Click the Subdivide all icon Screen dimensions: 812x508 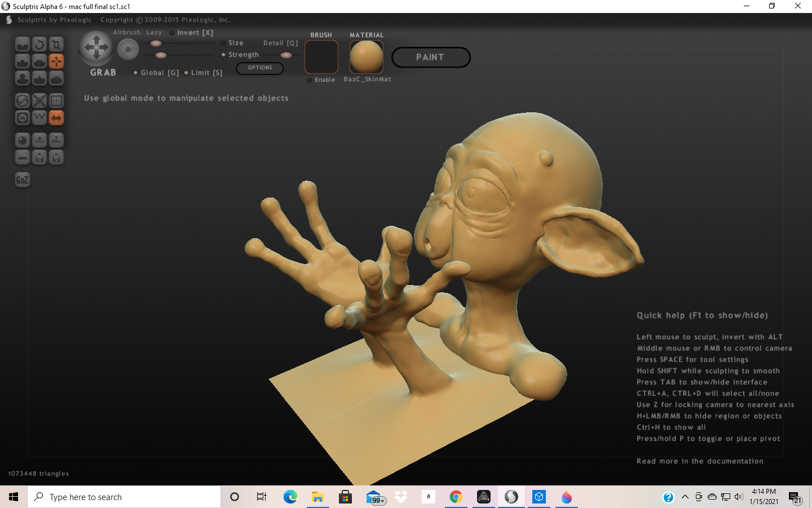[56, 101]
